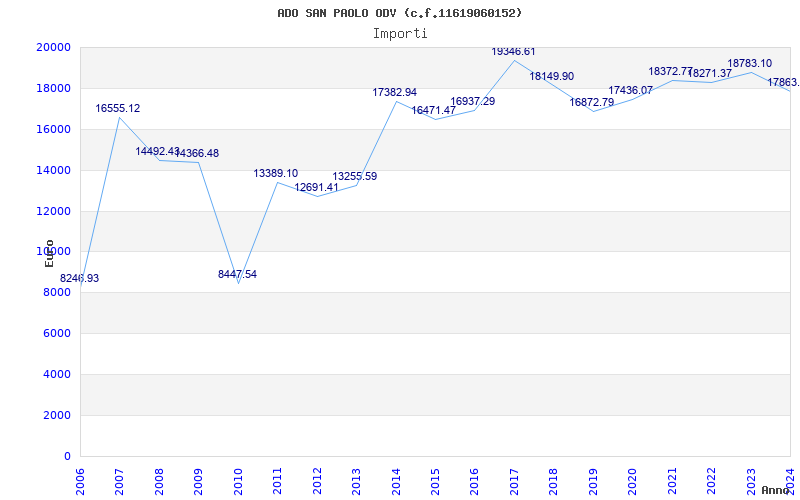This screenshot has width=800, height=500.
Task: Click the y-axis tick label 4000
Action: pyautogui.click(x=57, y=374)
